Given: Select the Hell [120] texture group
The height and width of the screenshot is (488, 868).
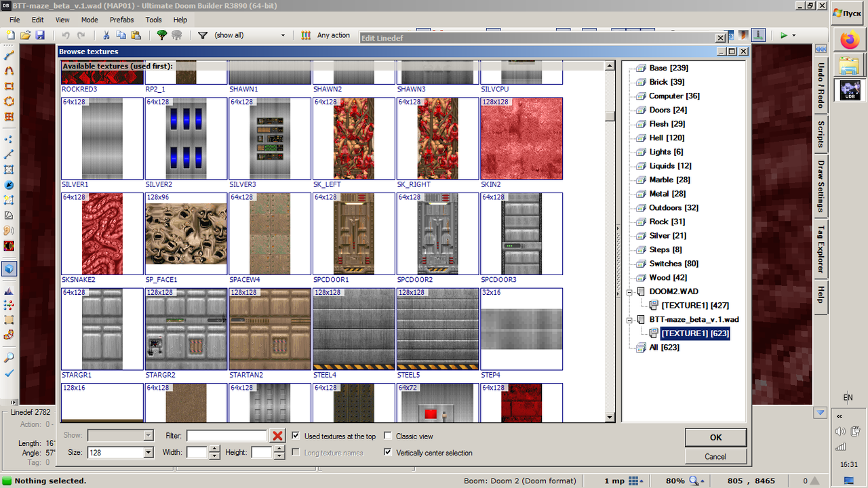Looking at the screenshot, I should (665, 138).
